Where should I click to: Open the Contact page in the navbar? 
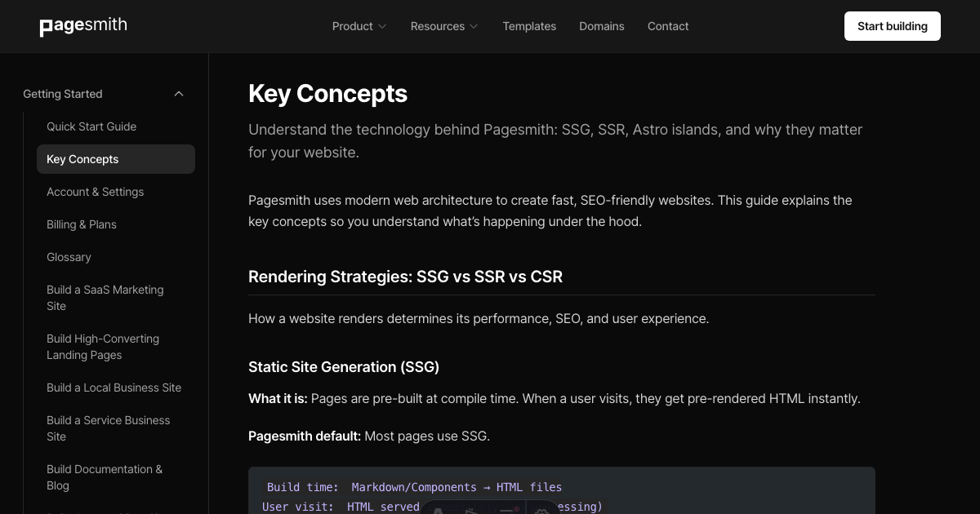coord(668,26)
